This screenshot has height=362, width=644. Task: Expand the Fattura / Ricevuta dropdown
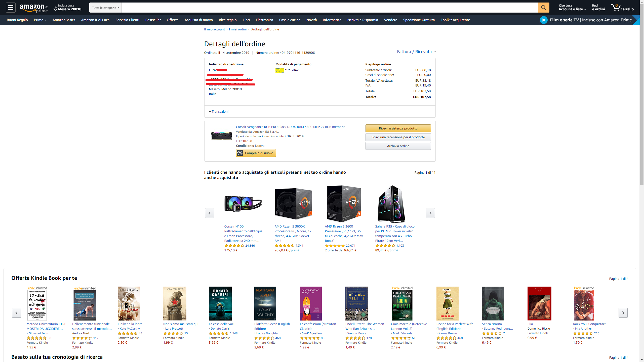tap(416, 52)
